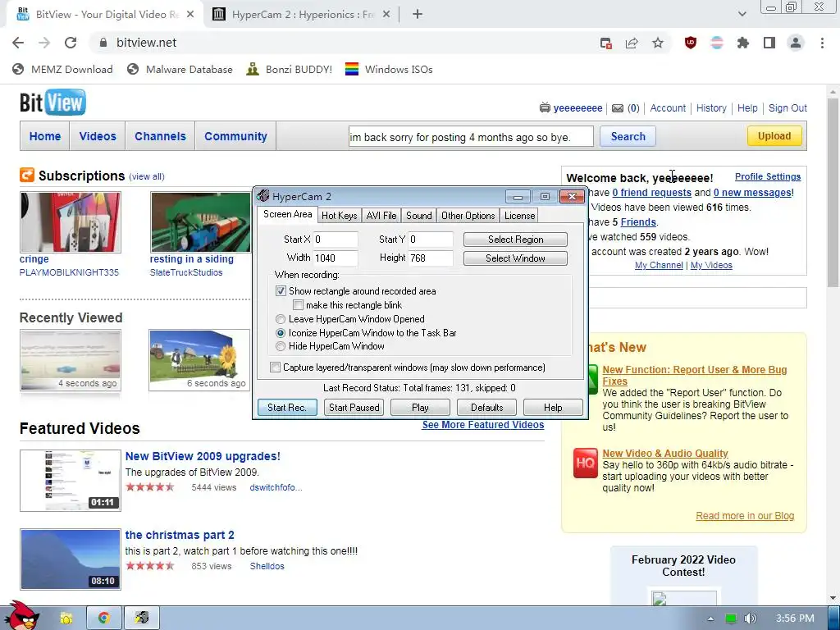Viewport: 840px width, 630px height.
Task: Open the Sound tab
Action: click(x=419, y=216)
